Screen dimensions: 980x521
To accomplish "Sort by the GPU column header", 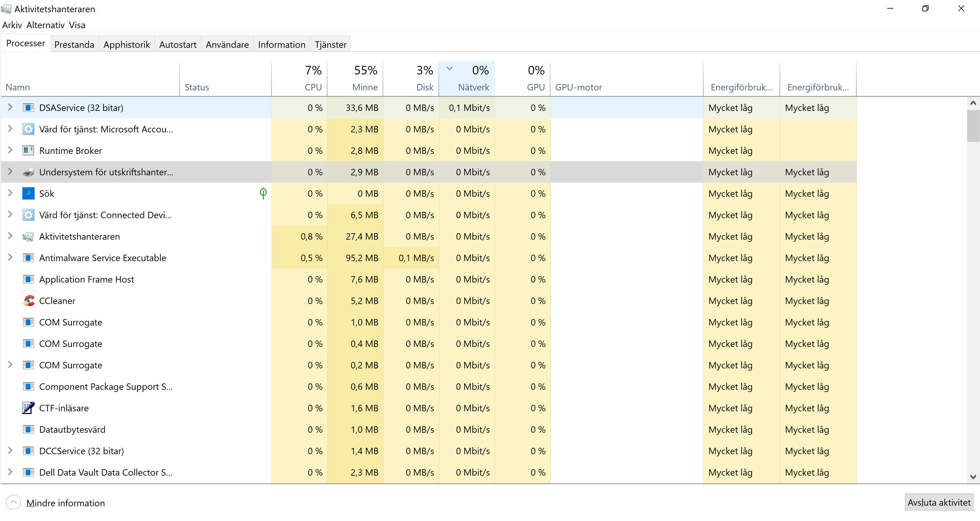I will 523,79.
